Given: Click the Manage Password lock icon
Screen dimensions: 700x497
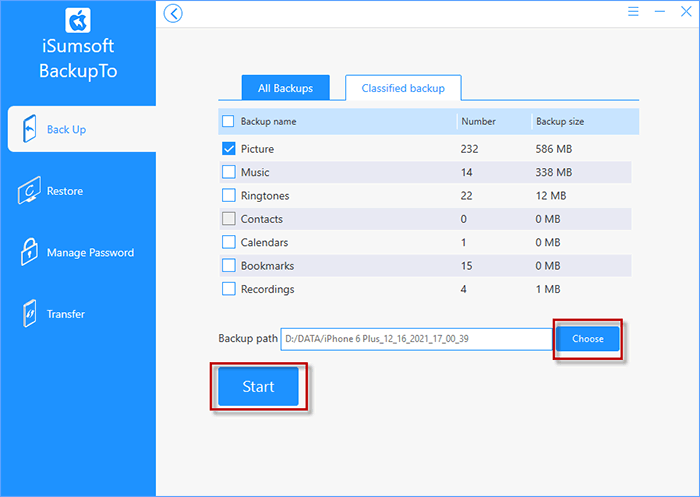Looking at the screenshot, I should coord(29,252).
